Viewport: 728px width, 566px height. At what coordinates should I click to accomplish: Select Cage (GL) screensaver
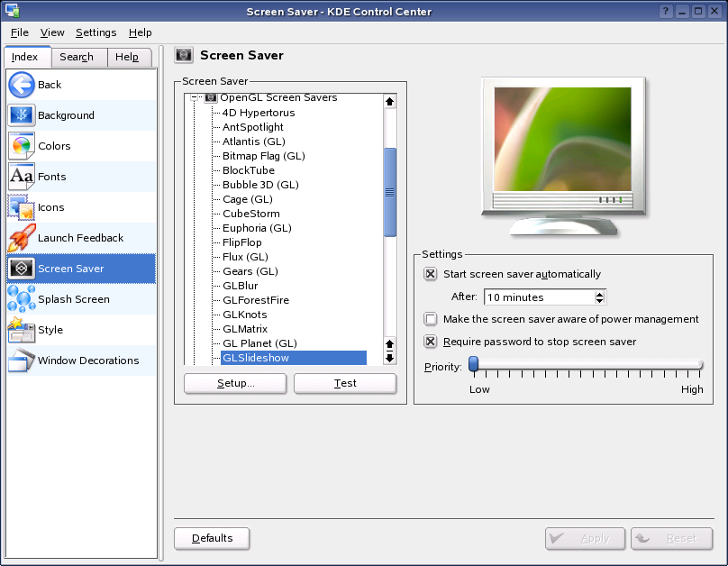pos(248,199)
